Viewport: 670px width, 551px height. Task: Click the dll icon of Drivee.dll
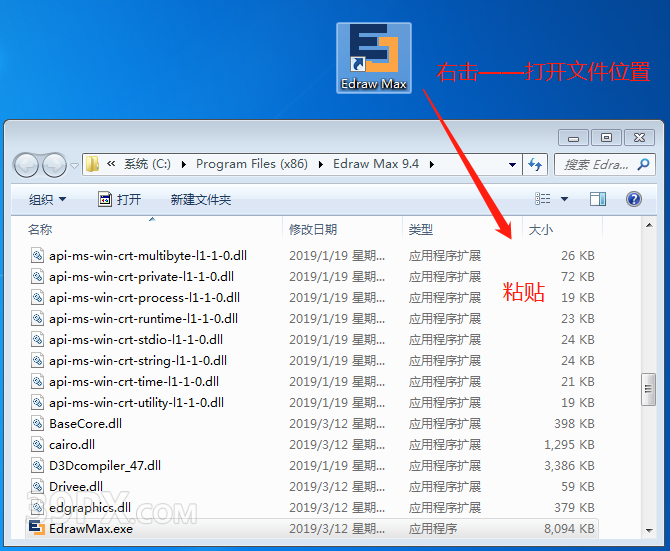tap(37, 487)
